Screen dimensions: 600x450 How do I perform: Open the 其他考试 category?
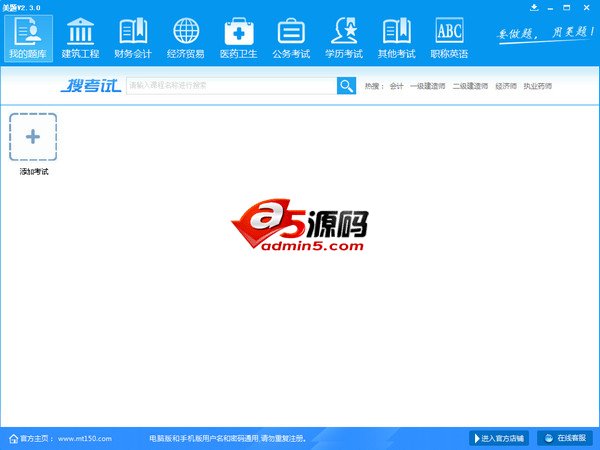click(397, 38)
